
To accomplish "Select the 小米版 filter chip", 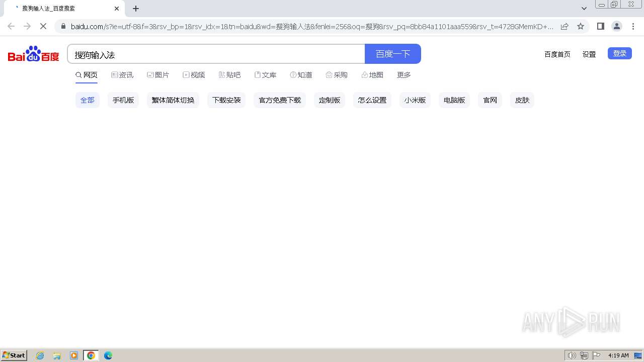I will [415, 100].
